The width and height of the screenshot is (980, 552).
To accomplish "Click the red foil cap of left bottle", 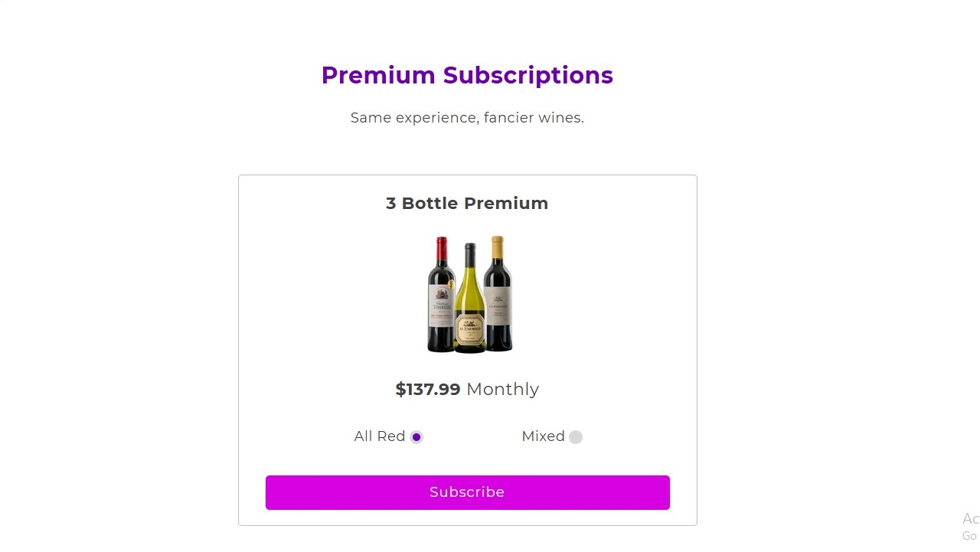I will pos(442,247).
